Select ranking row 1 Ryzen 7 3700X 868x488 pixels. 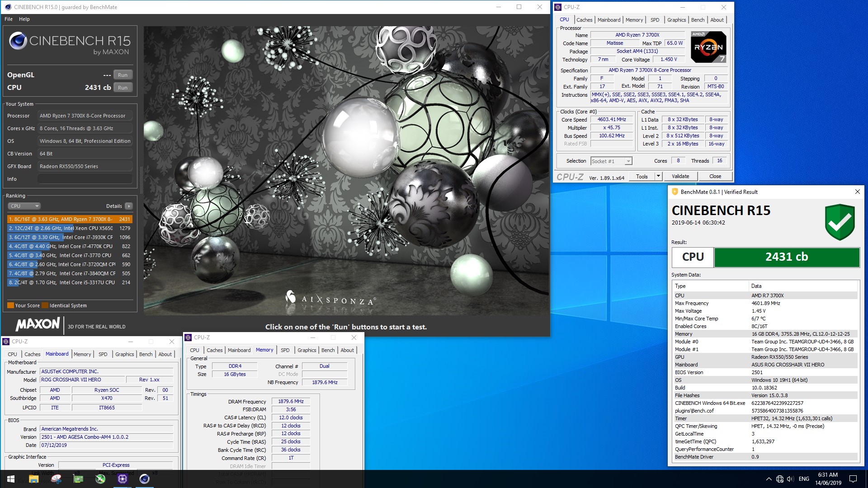(70, 219)
